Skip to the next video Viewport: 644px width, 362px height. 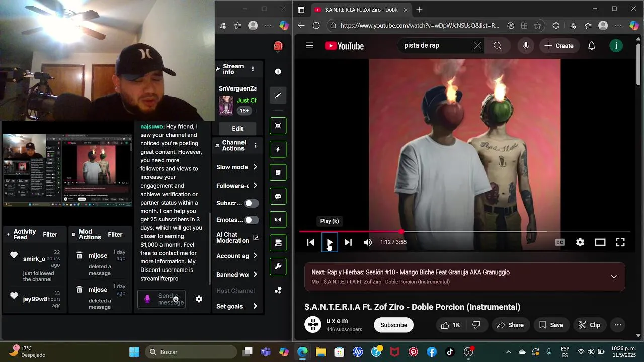(348, 242)
